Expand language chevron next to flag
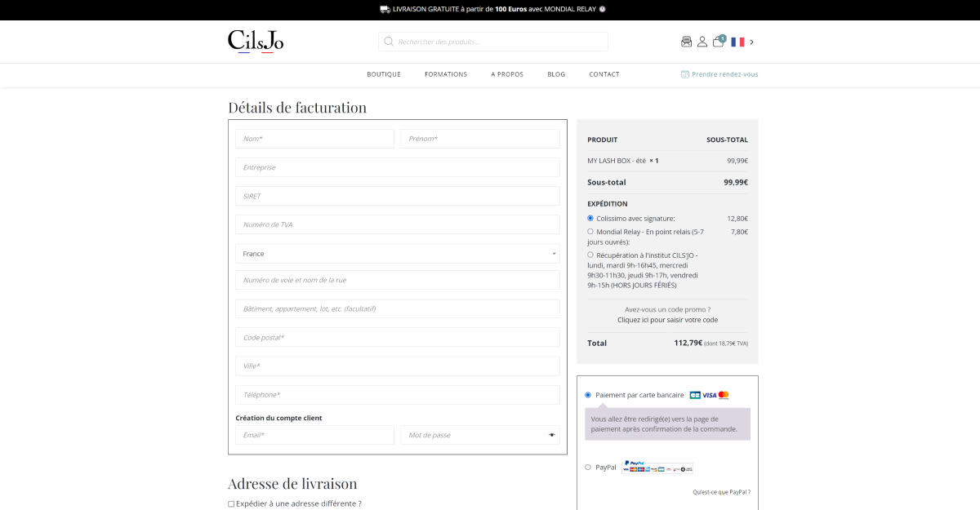The height and width of the screenshot is (510, 980). [752, 42]
